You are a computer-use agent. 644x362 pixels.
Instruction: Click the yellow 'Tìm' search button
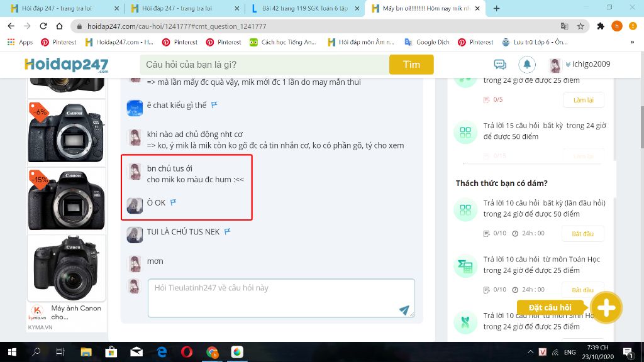pos(411,65)
